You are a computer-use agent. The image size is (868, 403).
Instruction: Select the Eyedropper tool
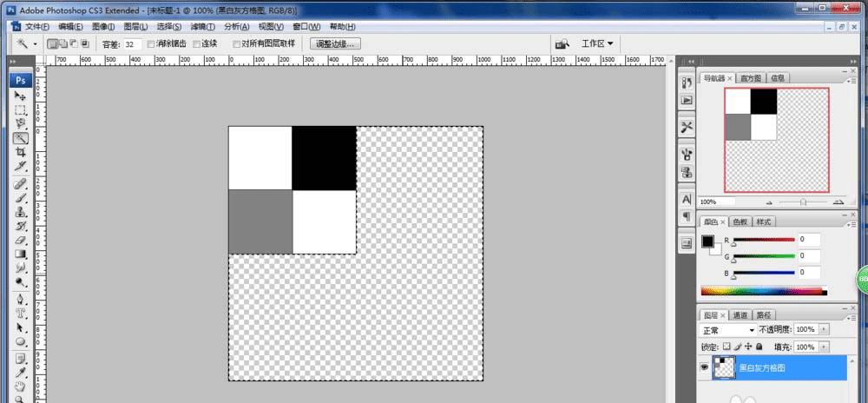point(21,373)
